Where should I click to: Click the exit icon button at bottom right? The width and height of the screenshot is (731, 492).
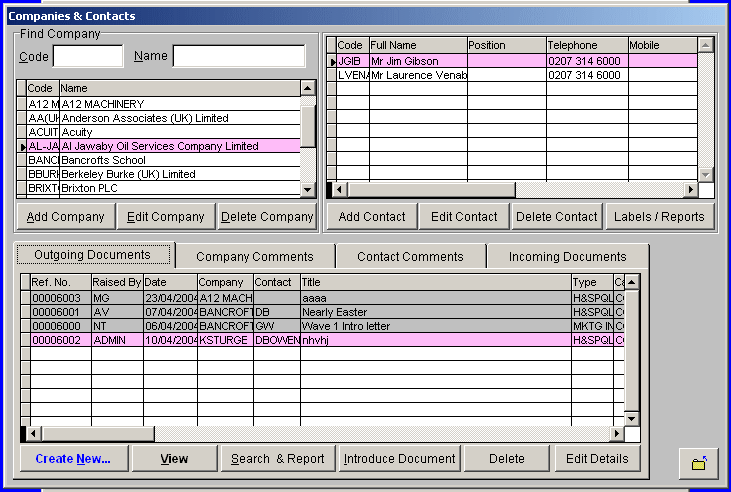coord(699,463)
